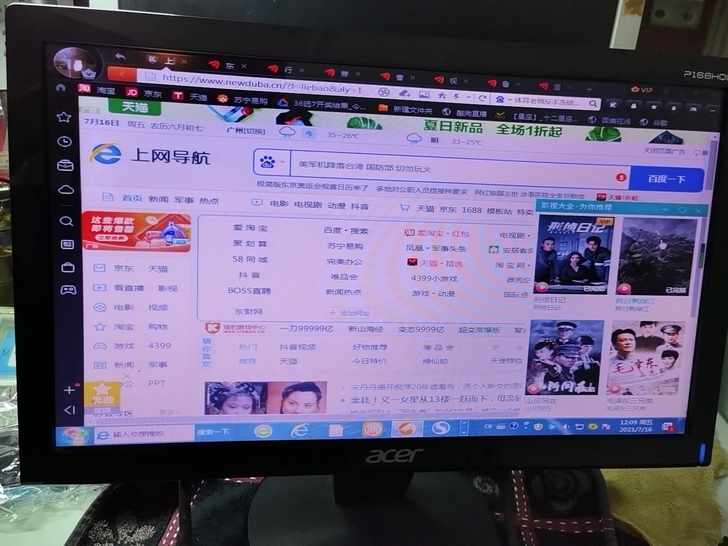Screen dimensions: 728x546
Task: Open the history clock in sidebar
Action: pyautogui.click(x=65, y=141)
